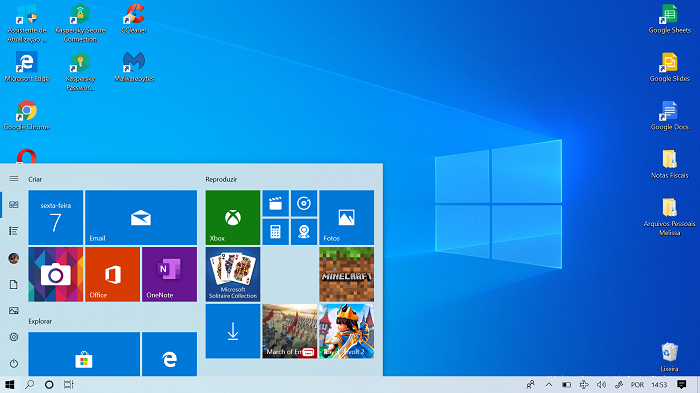700x393 pixels.
Task: Select the Lixeira recycle bin
Action: [x=670, y=357]
